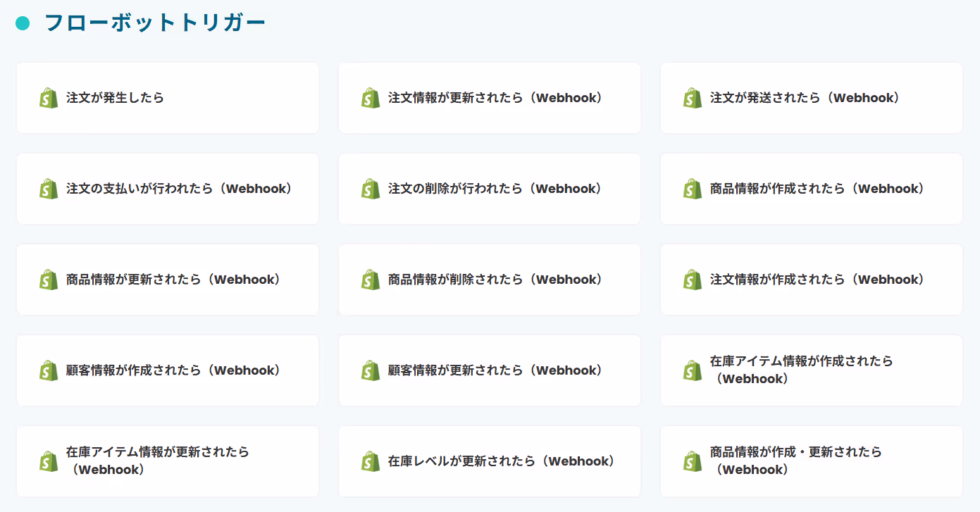Open the 在庫アイテム情報が更新されたら（Webhook） label
This screenshot has height=512, width=980.
158,461
